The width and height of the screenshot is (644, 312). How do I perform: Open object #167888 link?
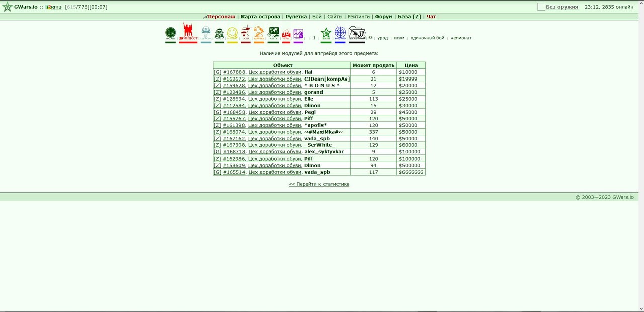click(x=234, y=72)
